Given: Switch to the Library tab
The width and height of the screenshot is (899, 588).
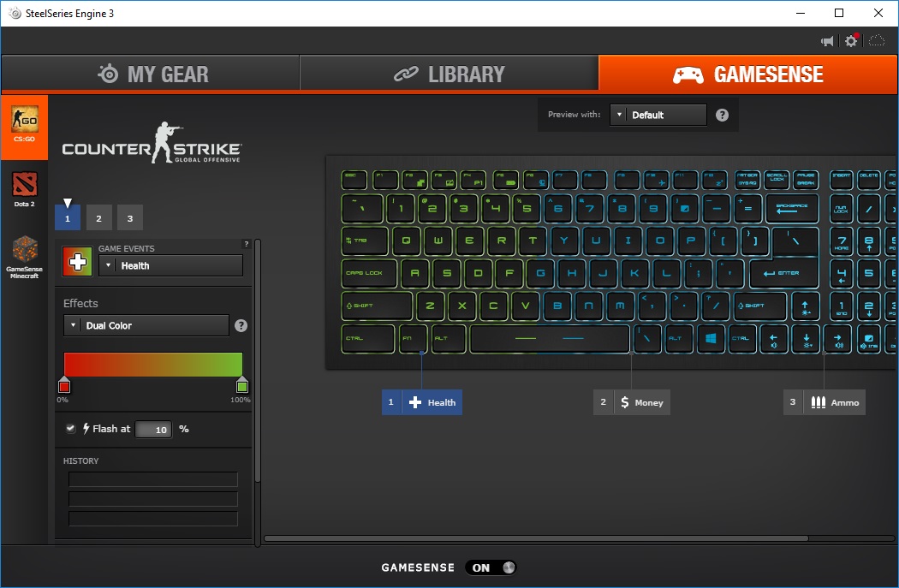Looking at the screenshot, I should point(449,74).
